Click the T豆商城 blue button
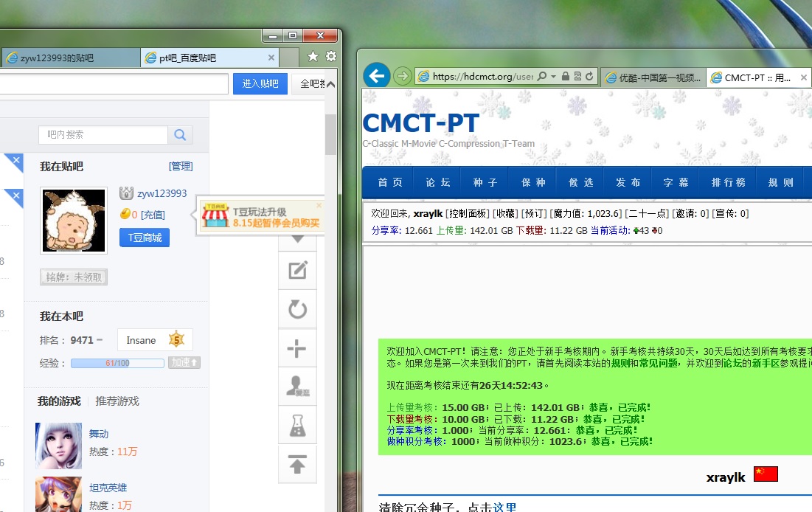The height and width of the screenshot is (512, 812). pos(145,238)
